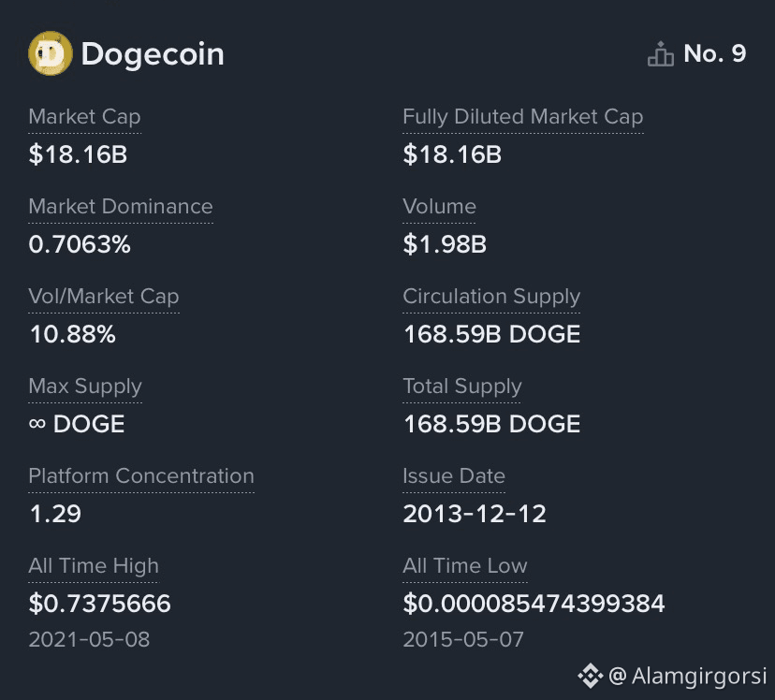Click the Max Supply label
The height and width of the screenshot is (700, 775).
(x=85, y=386)
